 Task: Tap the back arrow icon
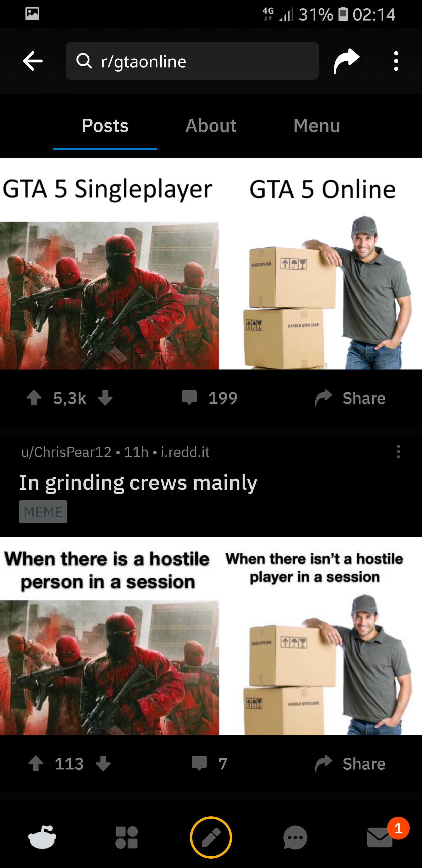(x=33, y=61)
